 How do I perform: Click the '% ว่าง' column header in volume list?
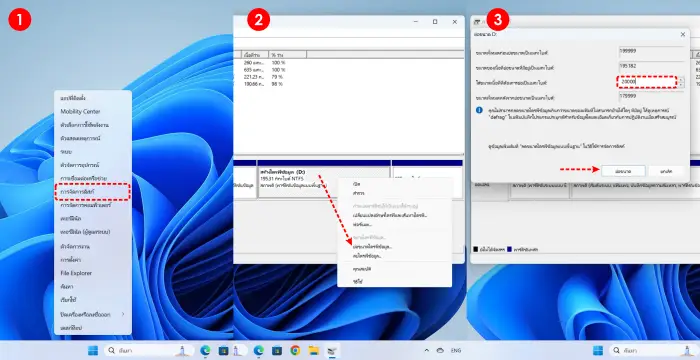[x=287, y=54]
